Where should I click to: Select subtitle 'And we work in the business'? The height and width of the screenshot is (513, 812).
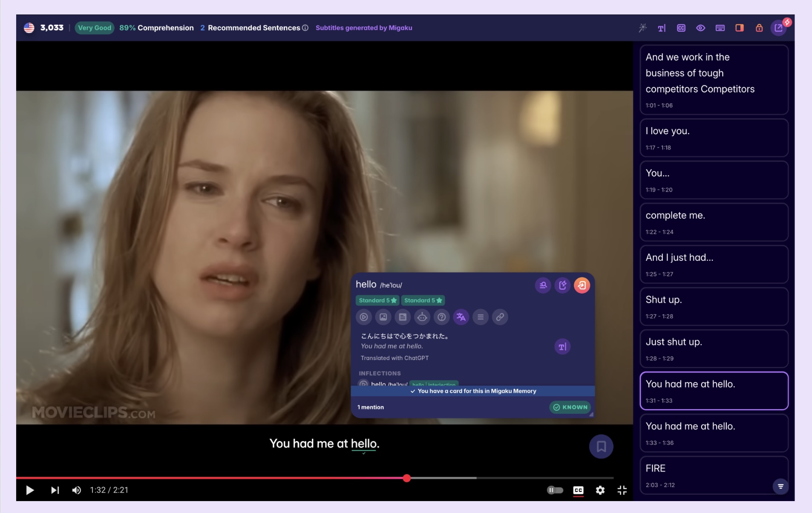pyautogui.click(x=714, y=80)
